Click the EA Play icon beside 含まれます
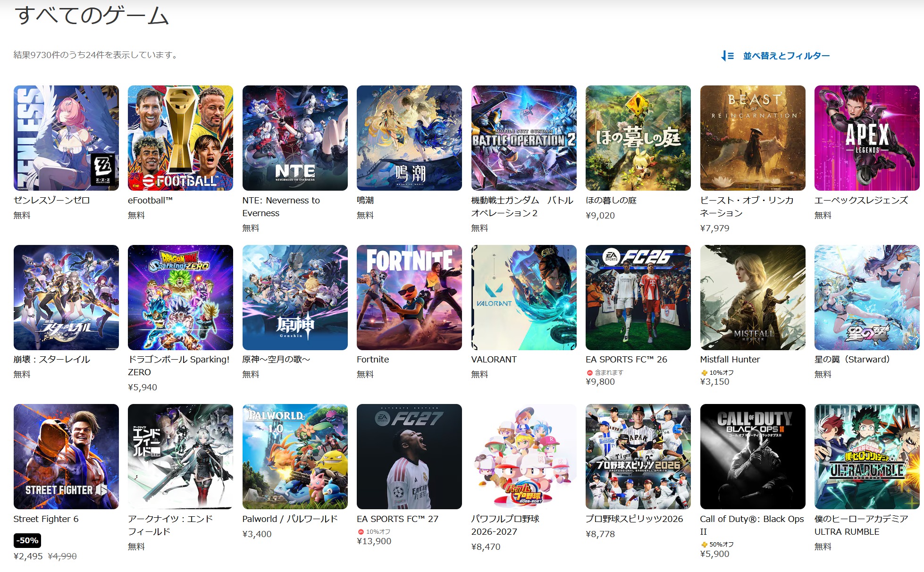The height and width of the screenshot is (572, 924). 589,373
